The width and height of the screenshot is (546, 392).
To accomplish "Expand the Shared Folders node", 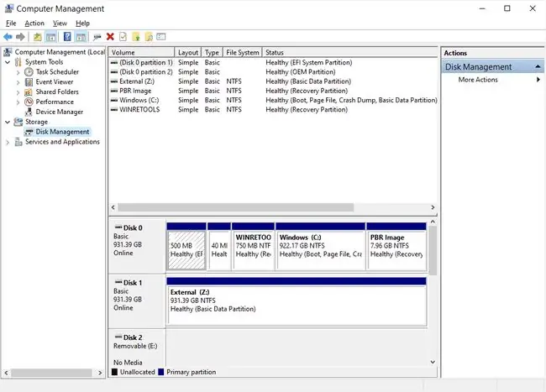I will coord(18,92).
